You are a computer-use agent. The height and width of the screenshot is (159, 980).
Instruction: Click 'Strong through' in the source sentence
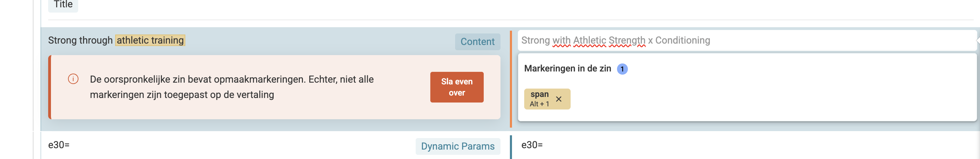(x=80, y=40)
